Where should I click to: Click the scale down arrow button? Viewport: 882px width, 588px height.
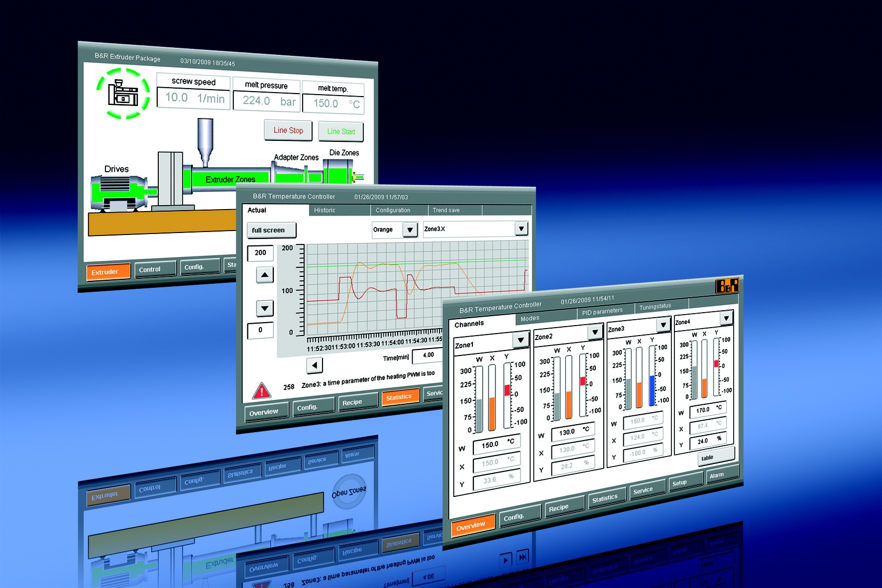click(265, 308)
